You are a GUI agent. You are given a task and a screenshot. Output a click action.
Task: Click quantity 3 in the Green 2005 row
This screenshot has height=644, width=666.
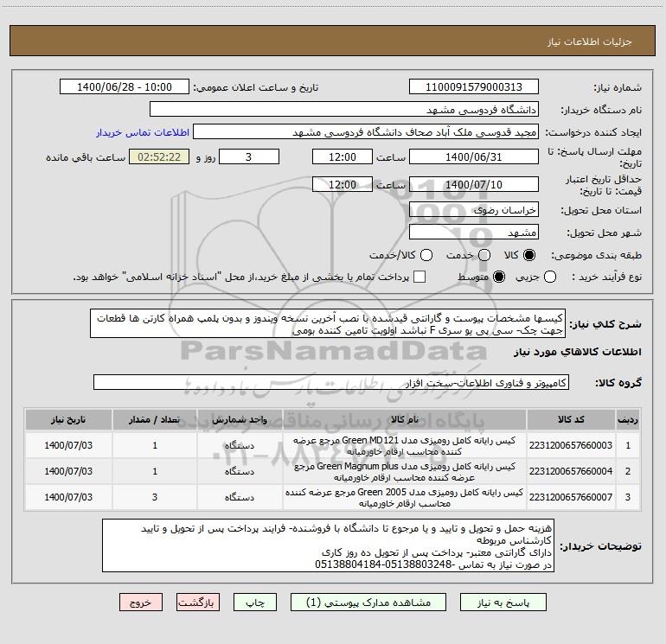click(x=155, y=497)
